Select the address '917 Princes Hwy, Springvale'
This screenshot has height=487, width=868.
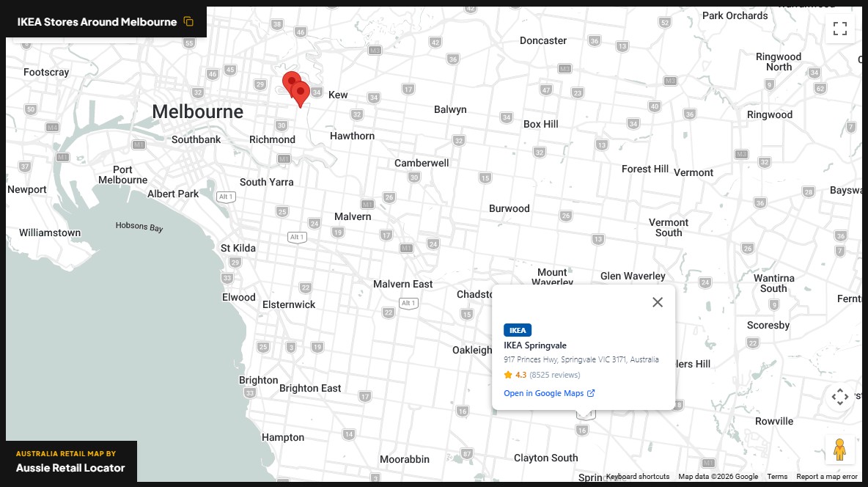[581, 359]
